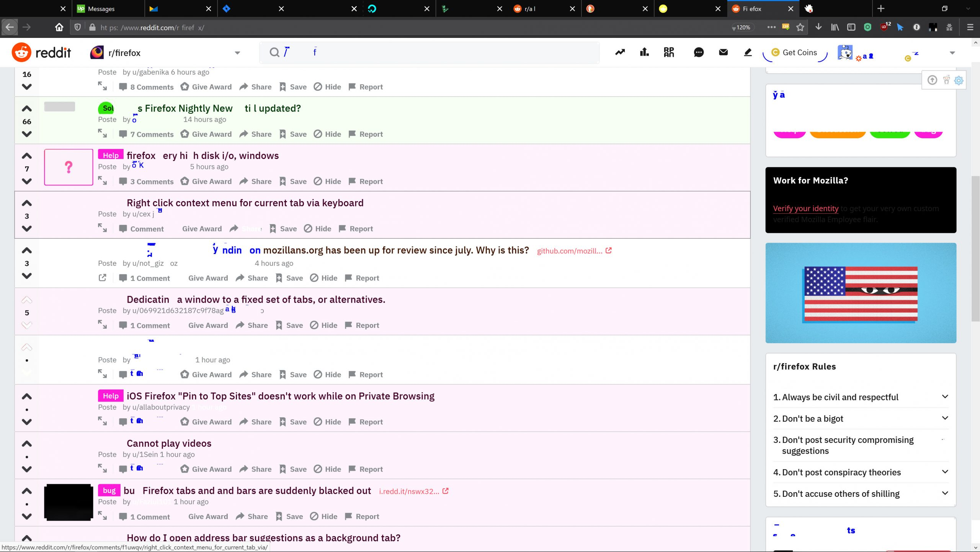Image resolution: width=980 pixels, height=552 pixels.
Task: Open the page actions three-dot menu
Action: (771, 27)
